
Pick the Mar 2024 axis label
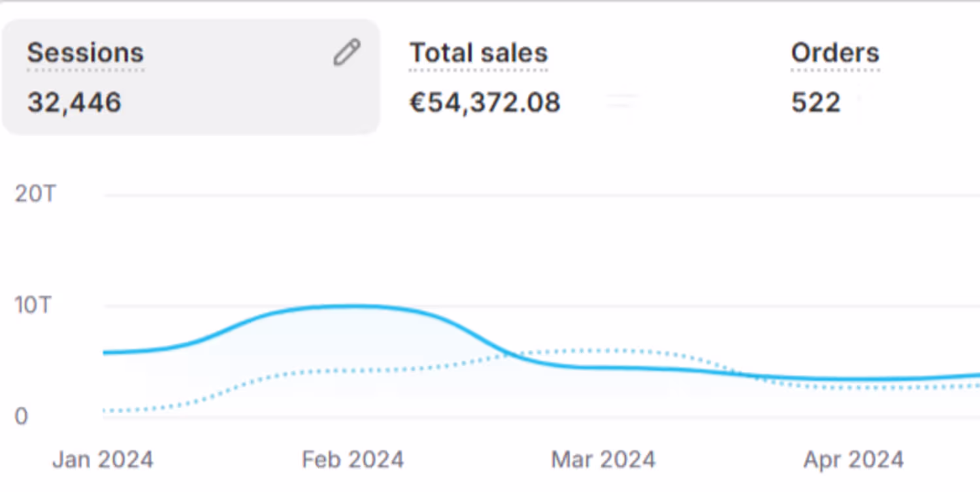point(603,459)
